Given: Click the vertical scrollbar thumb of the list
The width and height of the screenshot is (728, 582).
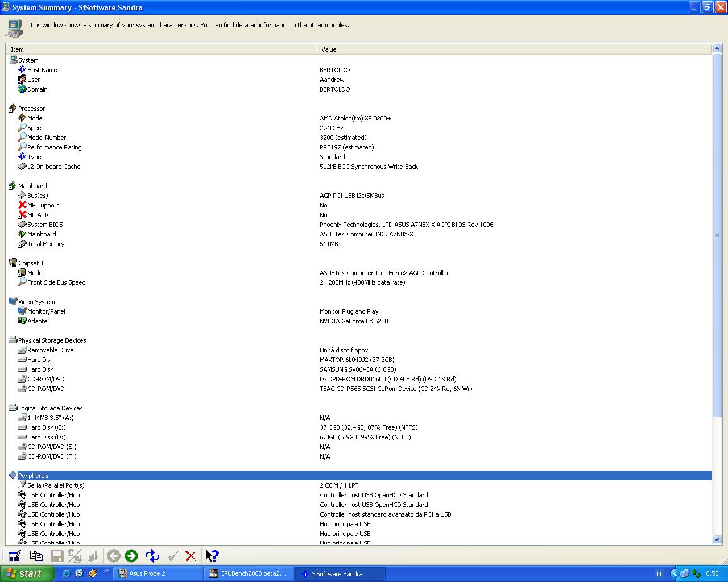Looking at the screenshot, I should 717,236.
